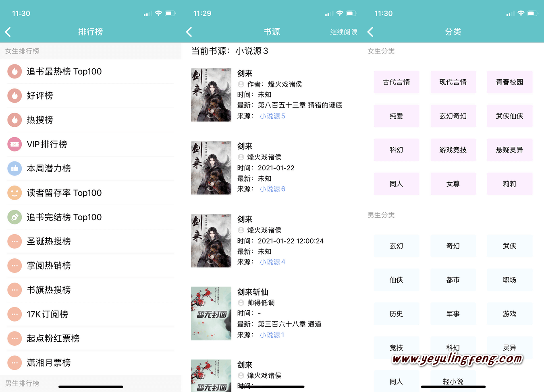Open the 小说源 4 source link
This screenshot has height=392, width=544.
click(272, 262)
